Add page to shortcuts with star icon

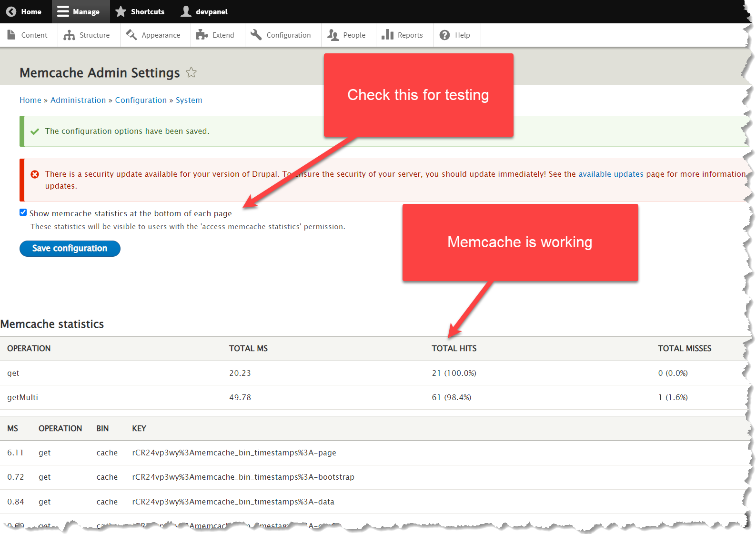[x=191, y=72]
